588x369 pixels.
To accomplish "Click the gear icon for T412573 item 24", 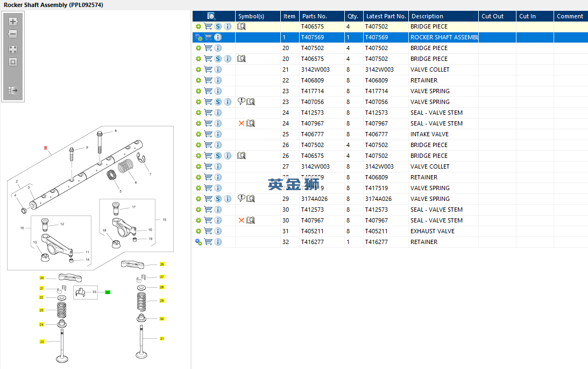I will [199, 113].
